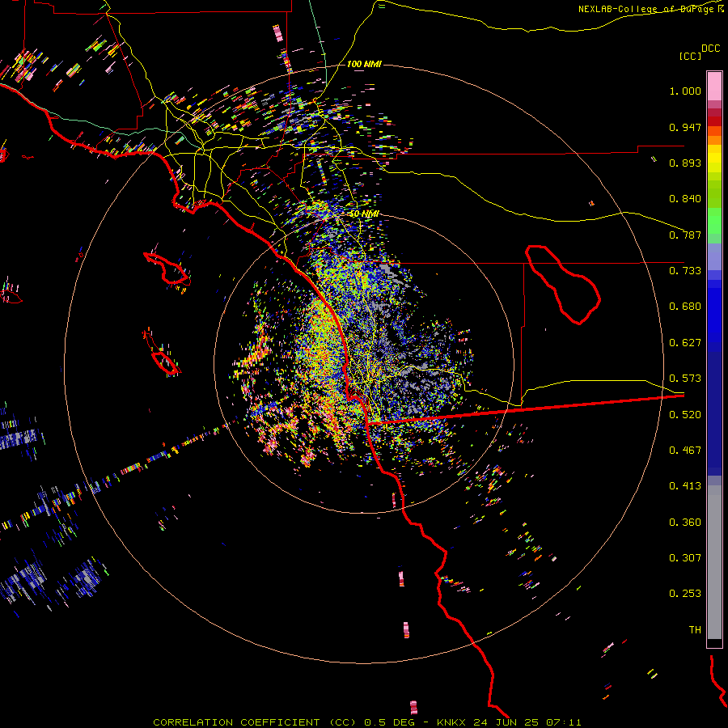Pick the pink segment of the color bar
This screenshot has height=728, width=728.
tap(714, 87)
